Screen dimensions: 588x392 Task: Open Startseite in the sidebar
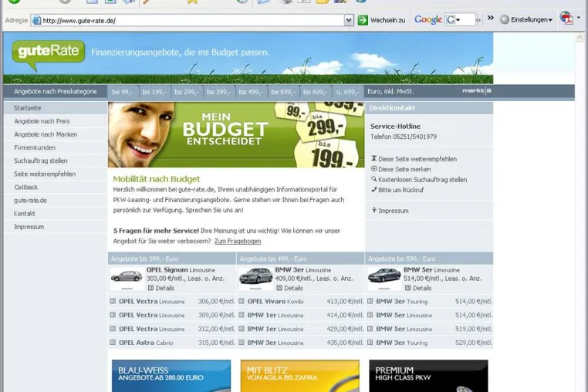click(55, 108)
